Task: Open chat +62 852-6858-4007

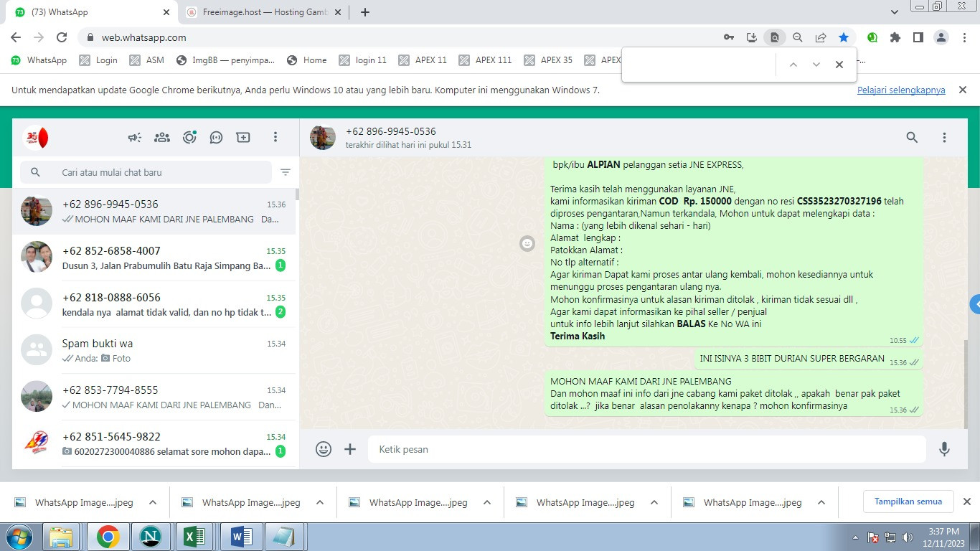Action: (x=154, y=258)
